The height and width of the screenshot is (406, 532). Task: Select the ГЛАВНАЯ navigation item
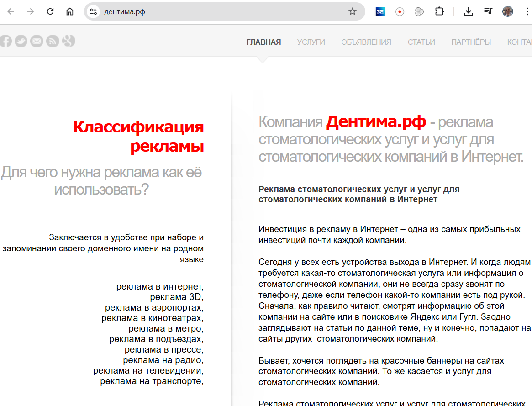263,42
